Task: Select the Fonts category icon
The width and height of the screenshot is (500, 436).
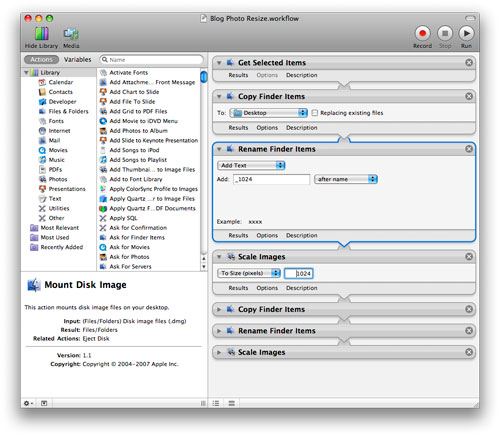Action: tap(42, 121)
